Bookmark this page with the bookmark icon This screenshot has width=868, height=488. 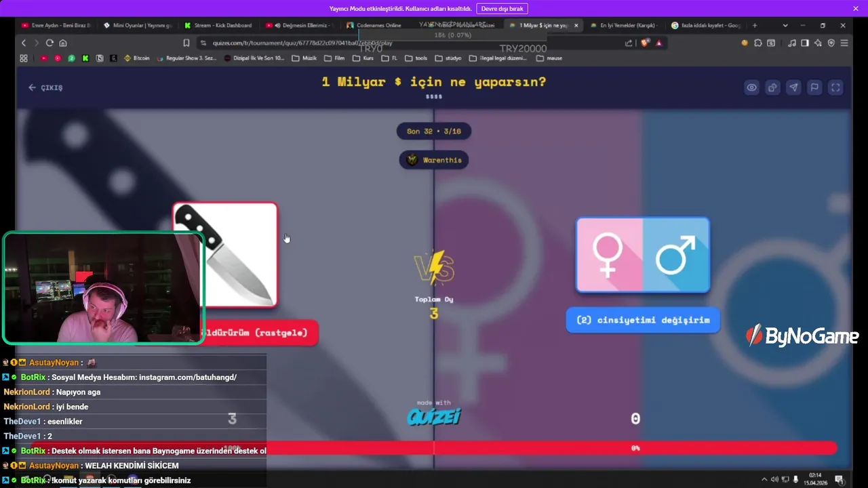(186, 43)
